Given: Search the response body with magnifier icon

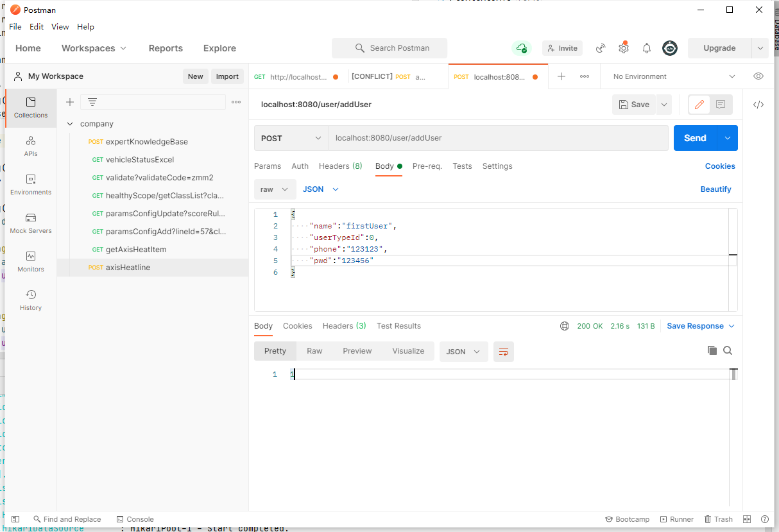Looking at the screenshot, I should tap(728, 350).
